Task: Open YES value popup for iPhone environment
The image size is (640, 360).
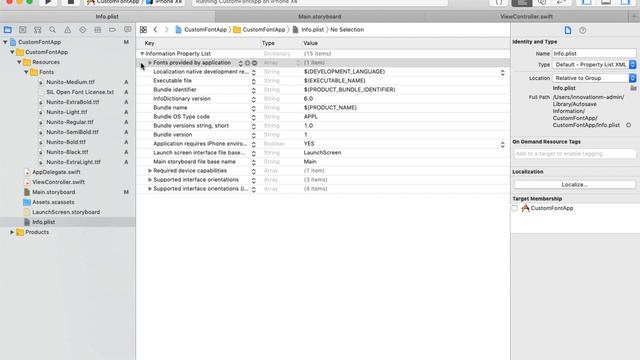Action: click(x=502, y=144)
